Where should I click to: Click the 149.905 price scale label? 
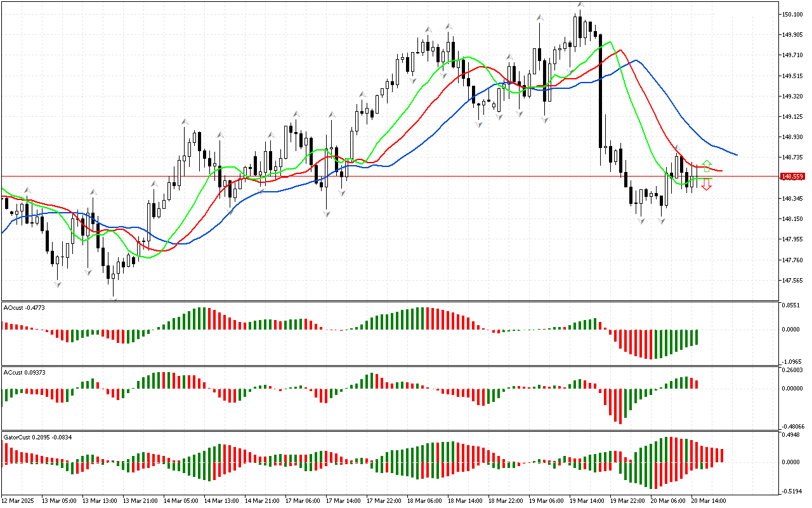[792, 35]
